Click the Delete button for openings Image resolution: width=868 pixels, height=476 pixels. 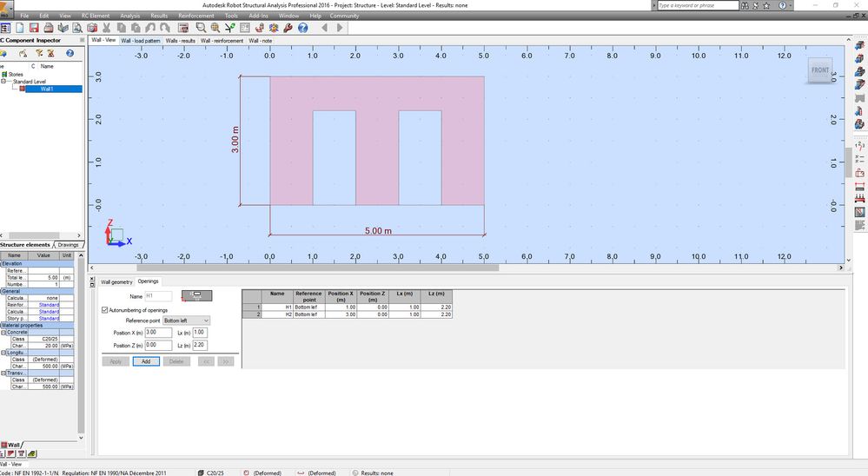[x=176, y=361]
